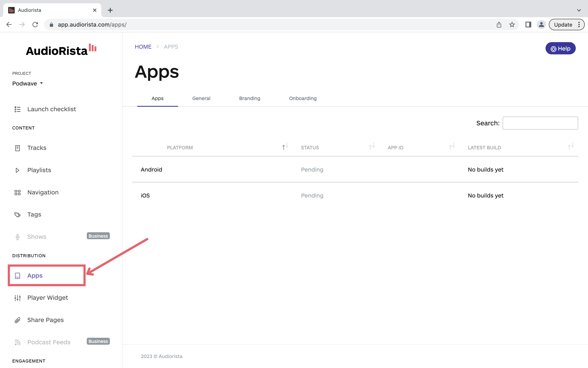Screen dimensions: 588x368
Task: Switch to the General tab
Action: pos(201,98)
